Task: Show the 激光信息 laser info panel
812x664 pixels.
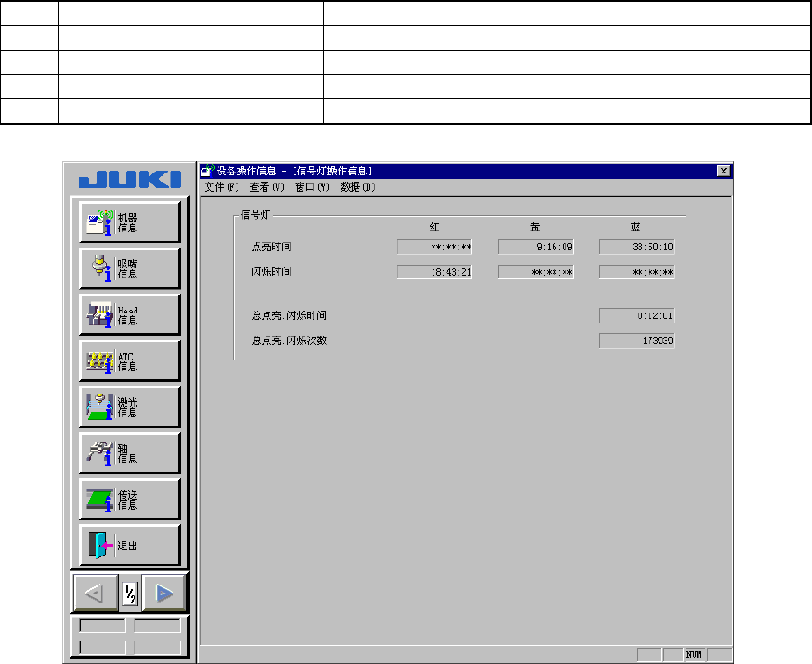Action: (130, 407)
